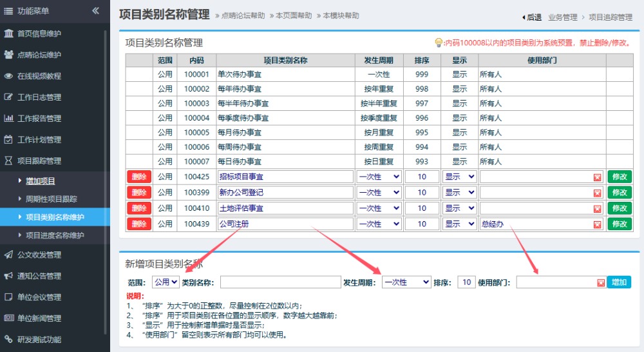Click the 类别名称 text input field
Screen dimensions: 644x352
point(280,282)
